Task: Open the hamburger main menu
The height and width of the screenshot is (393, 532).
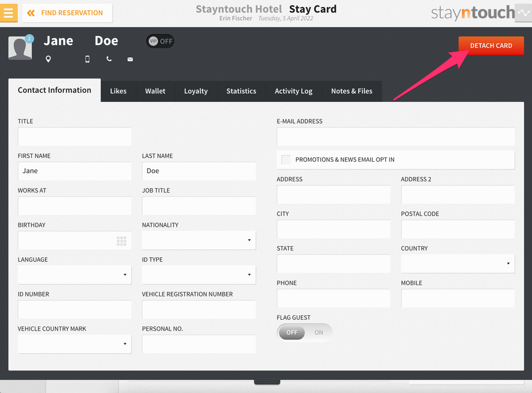Action: [9, 13]
